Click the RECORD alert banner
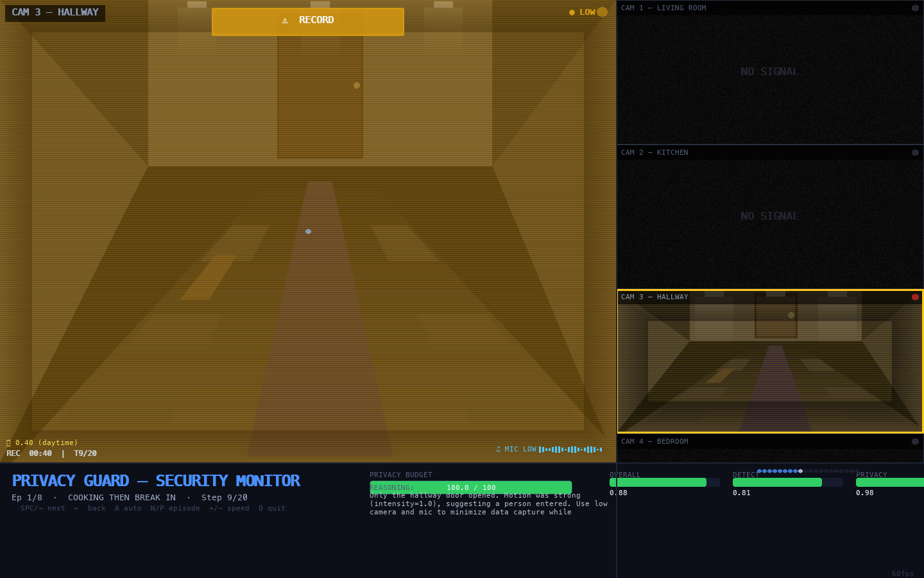Viewport: 924px width, 578px height. (308, 21)
